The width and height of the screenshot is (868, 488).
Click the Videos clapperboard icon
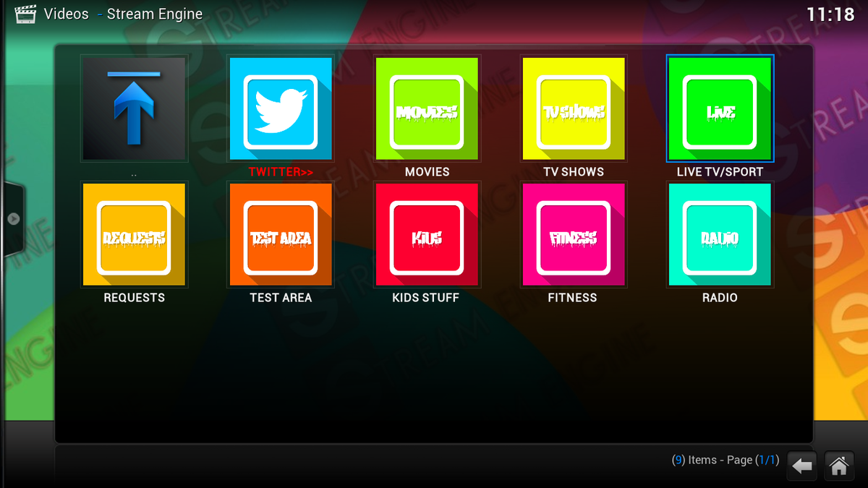(x=24, y=13)
